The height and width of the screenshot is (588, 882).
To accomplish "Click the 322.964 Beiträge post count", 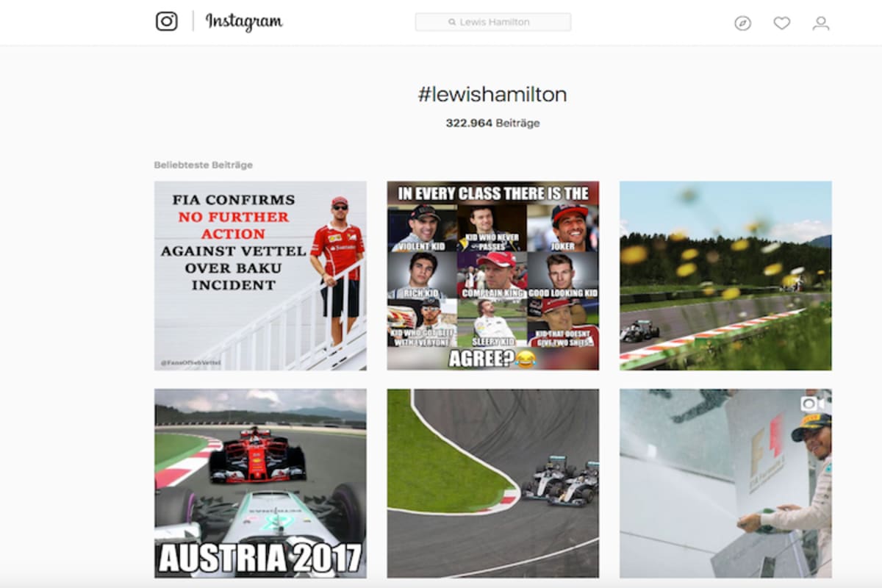I will click(x=492, y=123).
